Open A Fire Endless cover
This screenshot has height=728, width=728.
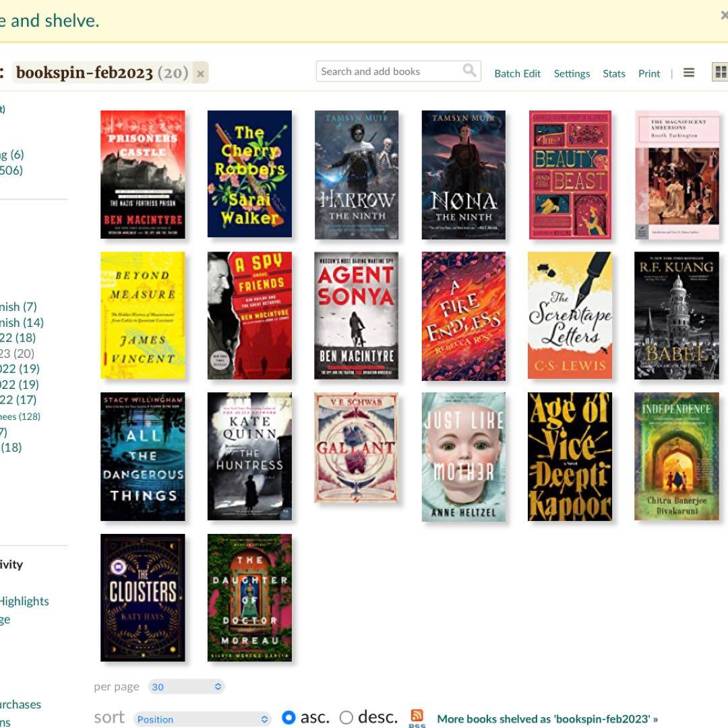463,315
